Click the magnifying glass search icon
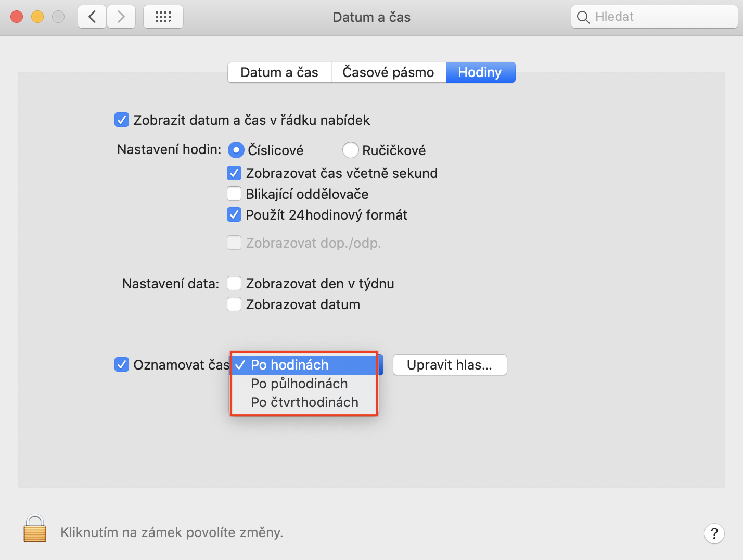Image resolution: width=743 pixels, height=560 pixels. (x=583, y=17)
